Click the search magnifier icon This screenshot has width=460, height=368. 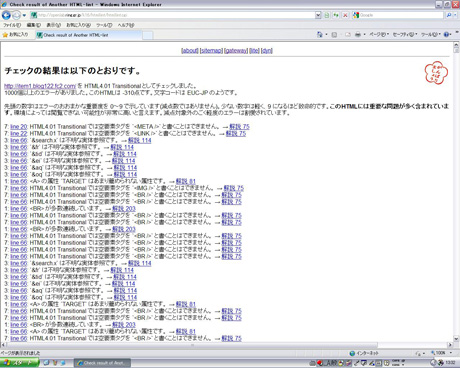point(449,15)
